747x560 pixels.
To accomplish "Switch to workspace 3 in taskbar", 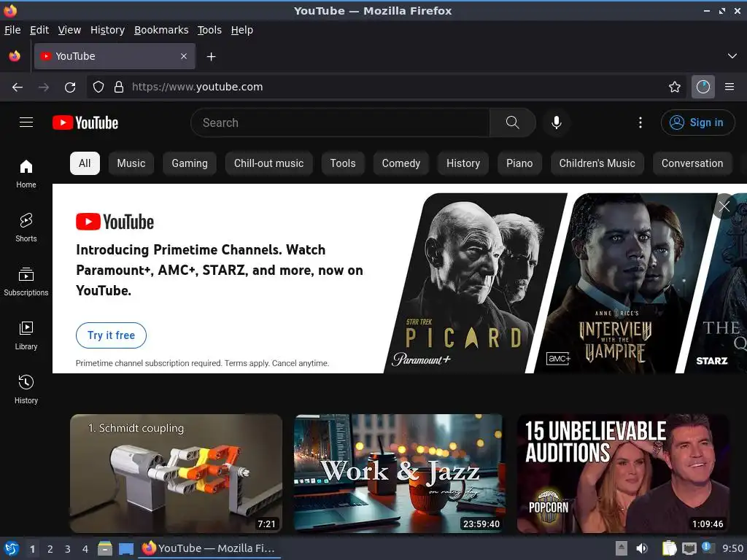I will pos(68,549).
